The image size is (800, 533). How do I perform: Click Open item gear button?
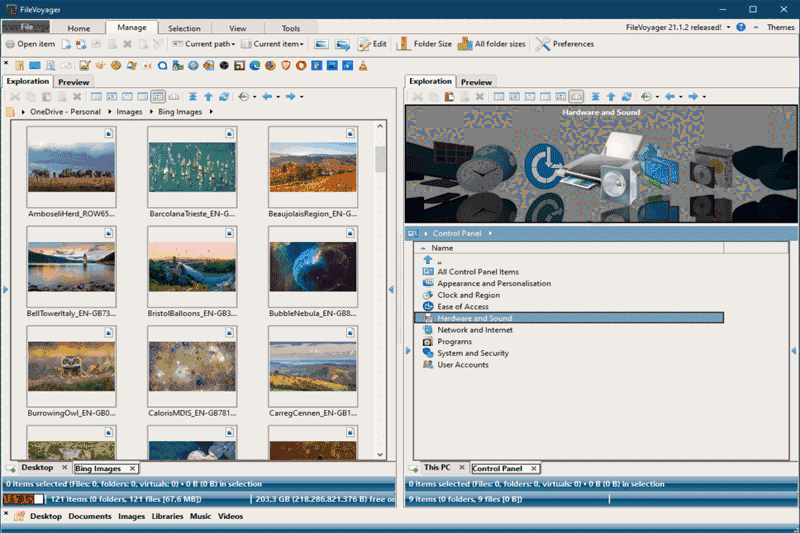click(10, 44)
